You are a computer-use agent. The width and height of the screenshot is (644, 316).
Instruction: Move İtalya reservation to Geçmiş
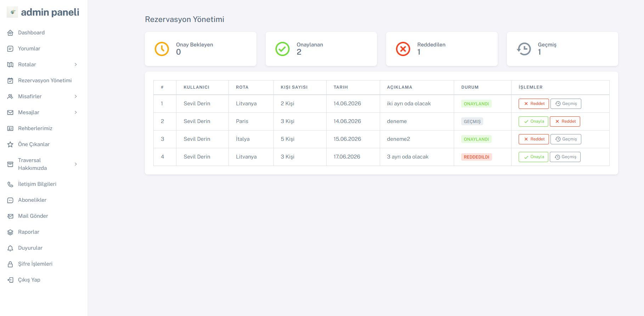tap(566, 139)
